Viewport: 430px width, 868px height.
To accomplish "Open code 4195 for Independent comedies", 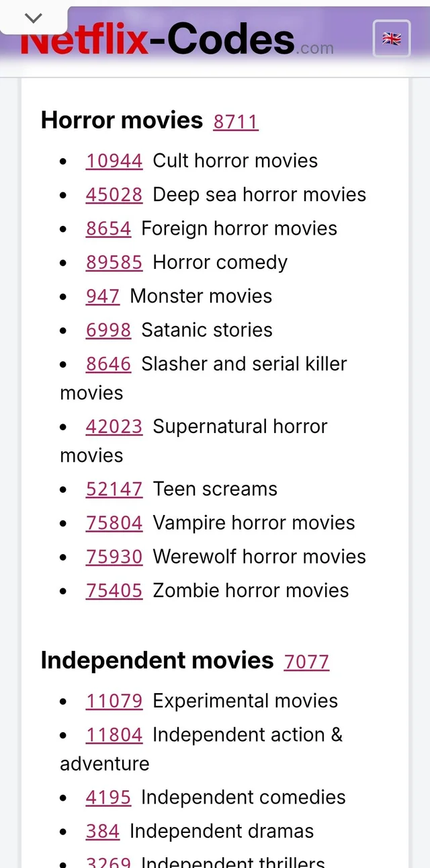I will (x=107, y=797).
